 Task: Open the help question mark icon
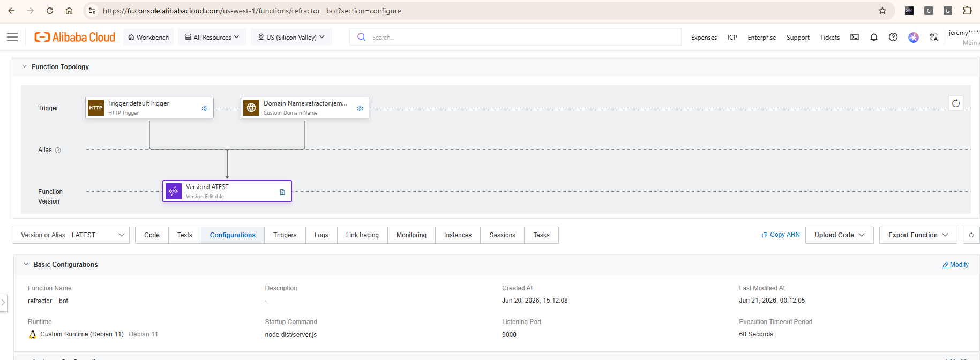893,37
